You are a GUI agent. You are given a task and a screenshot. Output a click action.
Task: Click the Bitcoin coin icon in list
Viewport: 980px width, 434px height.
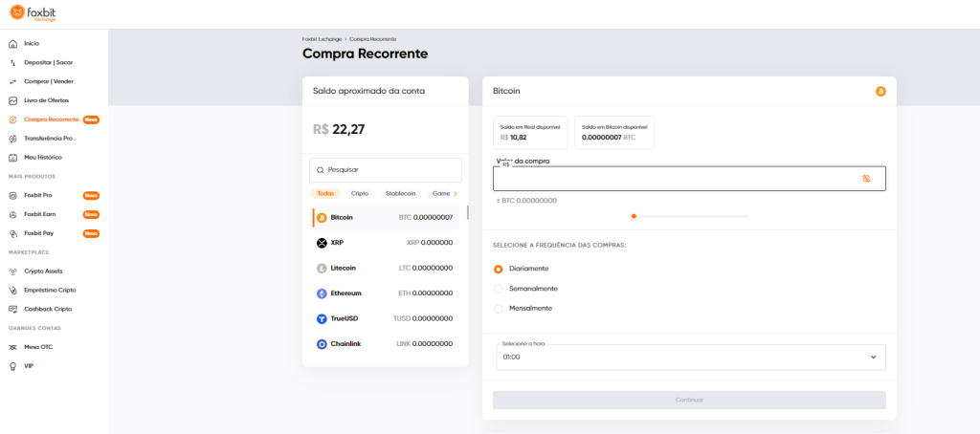[x=322, y=218]
